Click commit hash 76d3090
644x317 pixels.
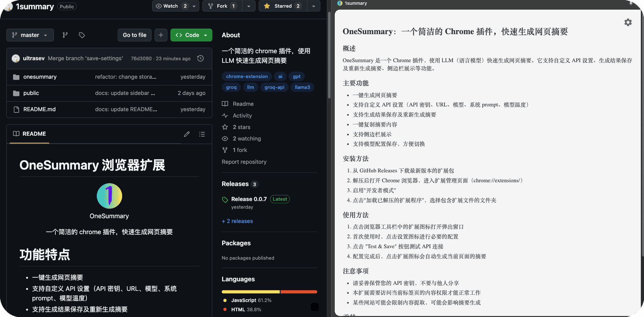tap(141, 58)
